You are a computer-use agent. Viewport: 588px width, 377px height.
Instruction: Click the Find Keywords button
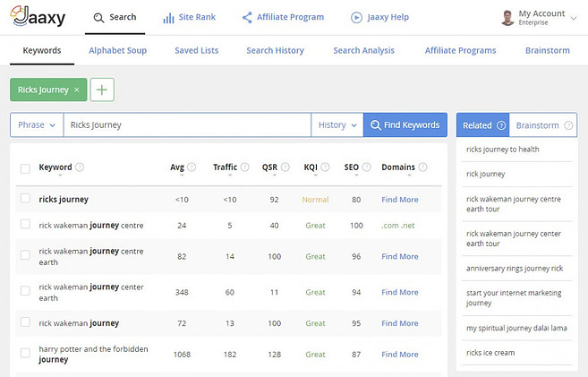[405, 124]
